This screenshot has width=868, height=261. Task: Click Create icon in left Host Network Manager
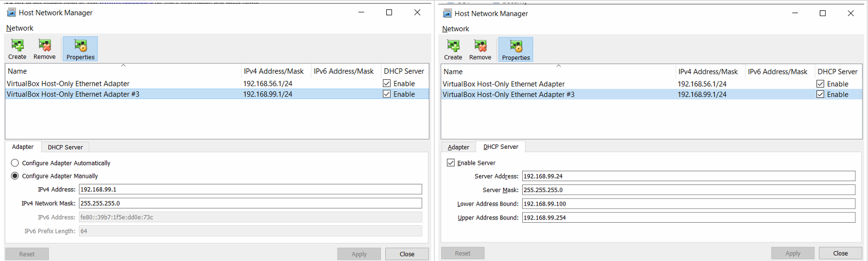point(17,49)
